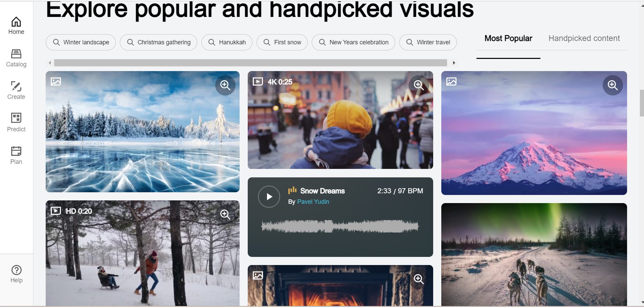Switch to the Handpicked content tab
644x307 pixels.
[x=584, y=38]
